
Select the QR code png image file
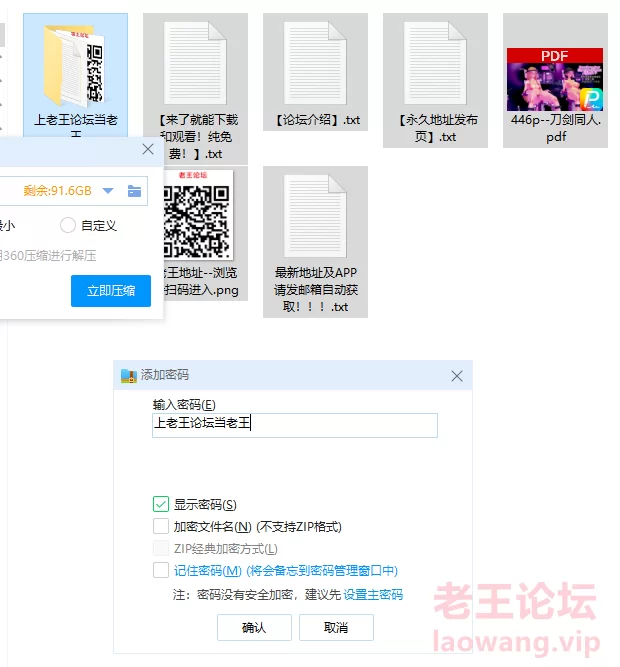[198, 215]
